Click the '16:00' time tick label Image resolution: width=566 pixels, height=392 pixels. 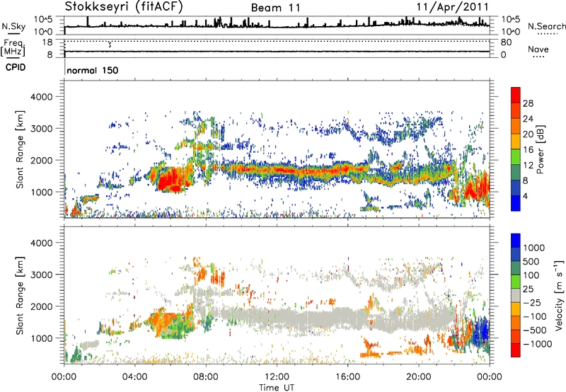coord(348,377)
